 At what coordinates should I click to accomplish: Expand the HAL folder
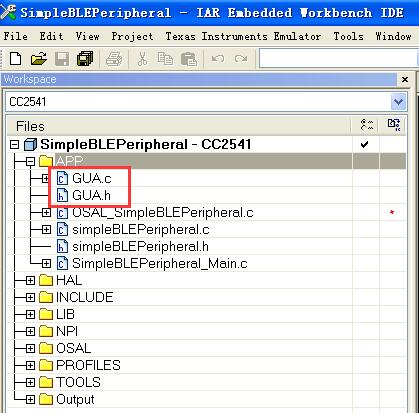(x=30, y=281)
